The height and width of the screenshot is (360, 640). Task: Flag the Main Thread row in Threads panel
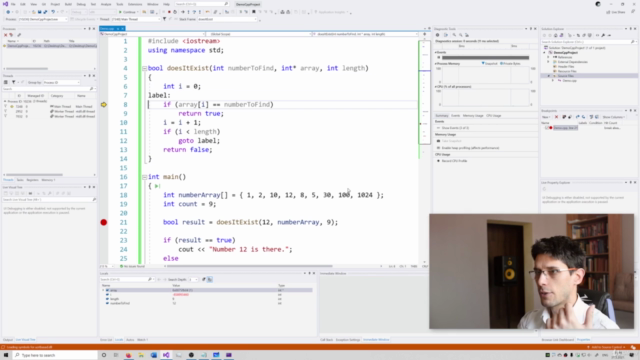(5, 107)
